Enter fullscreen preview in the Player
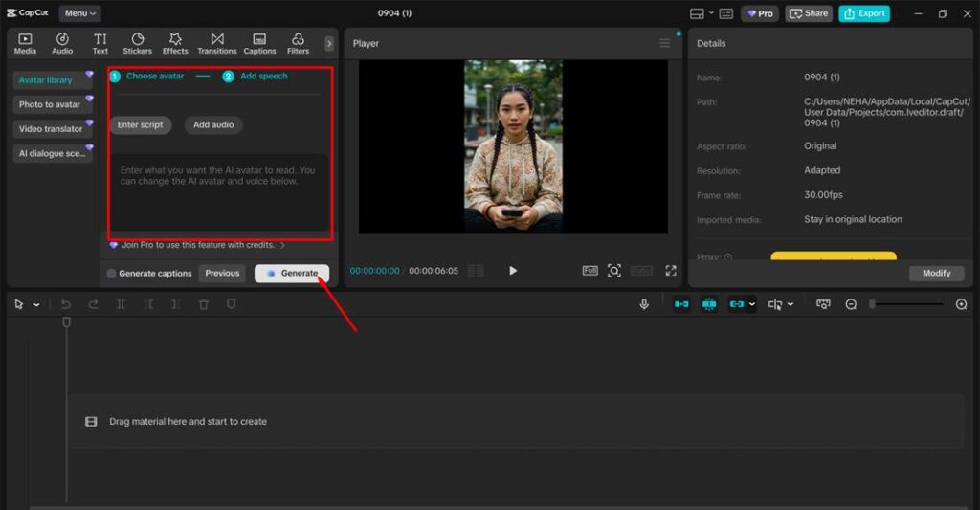Screen dimensions: 980x510 point(671,271)
